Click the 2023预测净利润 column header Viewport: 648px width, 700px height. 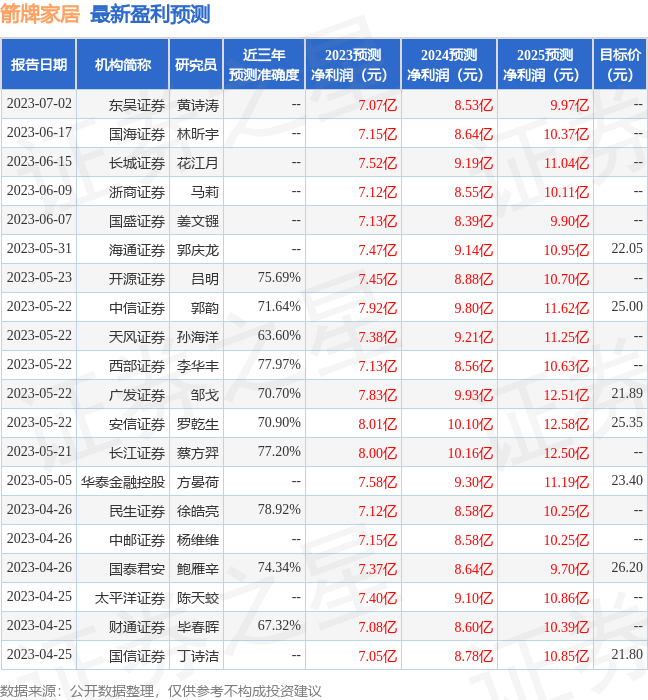click(x=353, y=65)
